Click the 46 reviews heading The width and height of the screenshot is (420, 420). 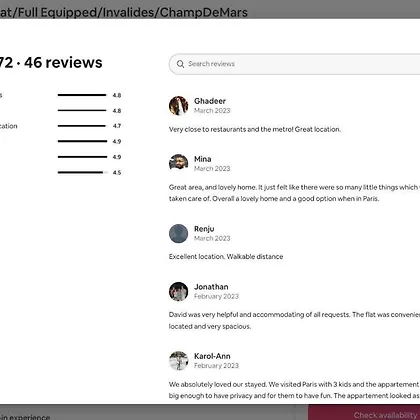pos(63,63)
